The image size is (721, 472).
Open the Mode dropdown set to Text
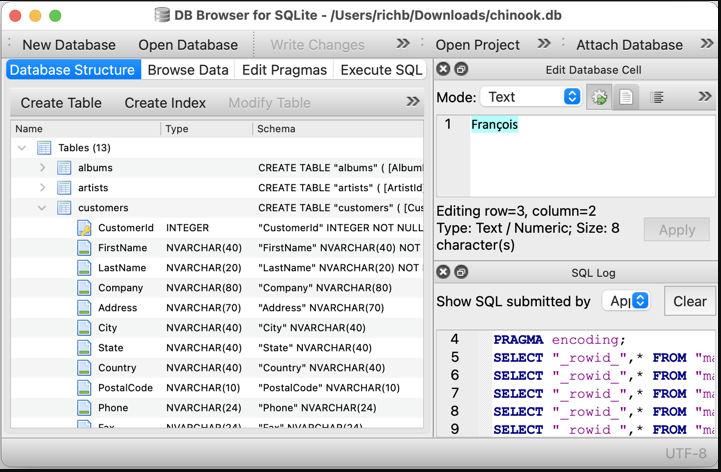[530, 97]
